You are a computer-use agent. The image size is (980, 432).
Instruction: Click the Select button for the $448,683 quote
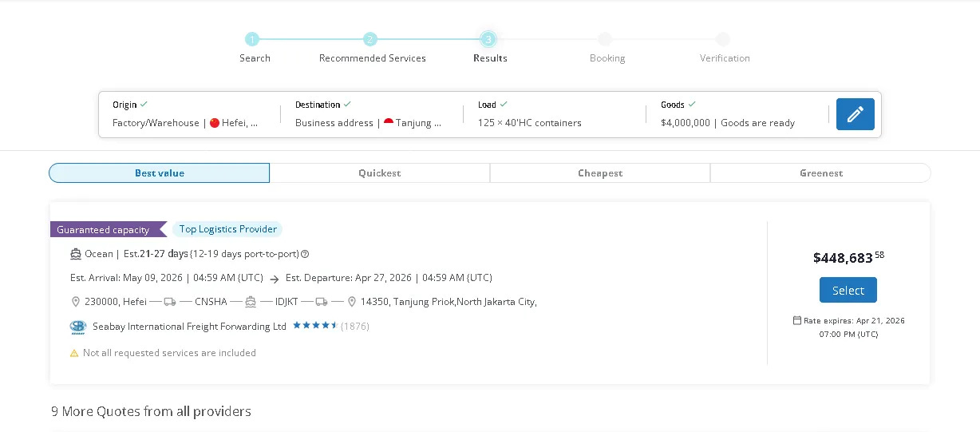pyautogui.click(x=848, y=290)
